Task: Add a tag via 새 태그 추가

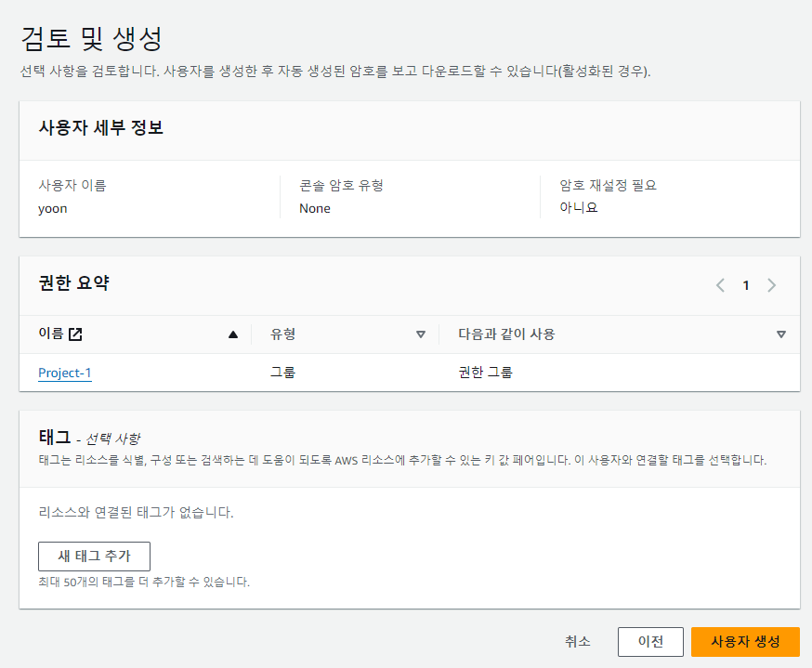Action: (94, 557)
